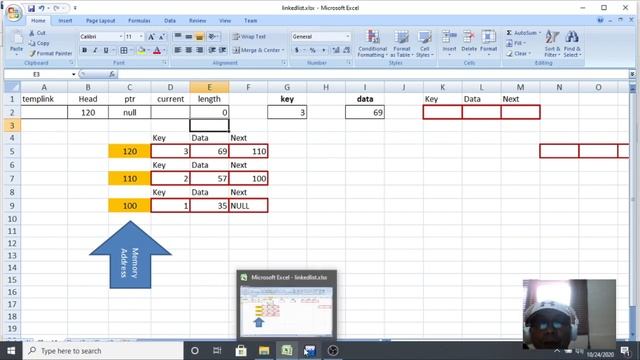This screenshot has width=640, height=360.
Task: Switch to the Insert ribbon tab
Action: (65, 21)
